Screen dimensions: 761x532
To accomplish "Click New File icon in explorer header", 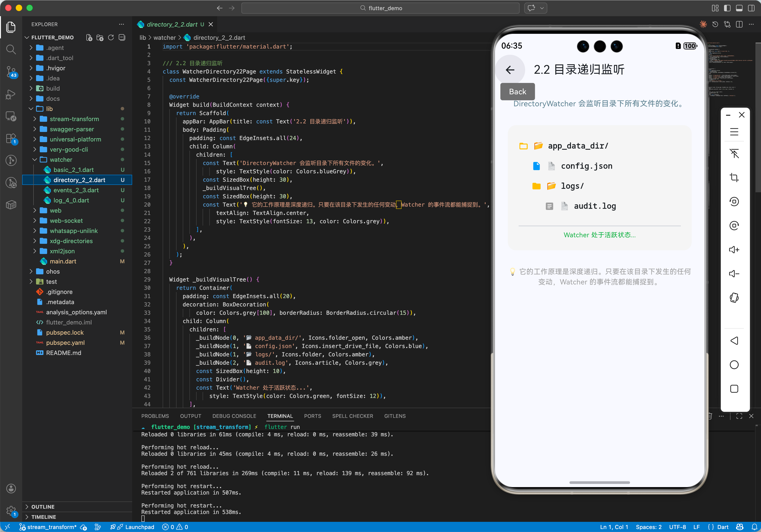I will coord(89,37).
